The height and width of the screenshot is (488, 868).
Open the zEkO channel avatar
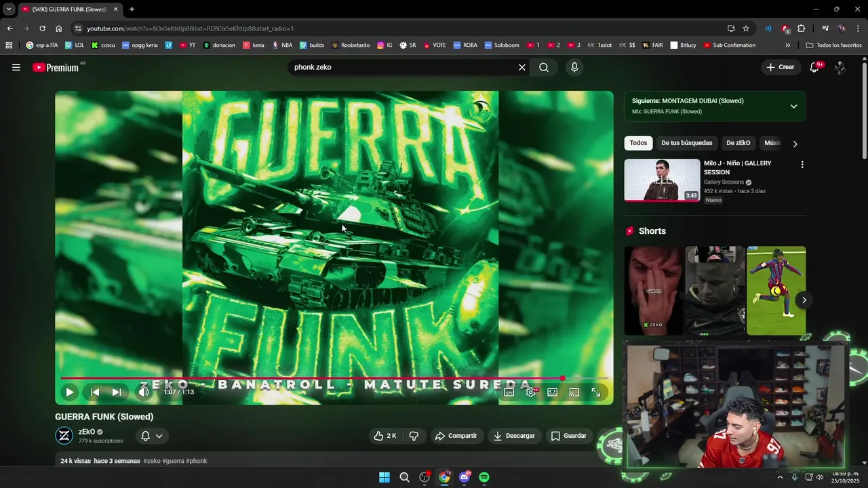[64, 436]
